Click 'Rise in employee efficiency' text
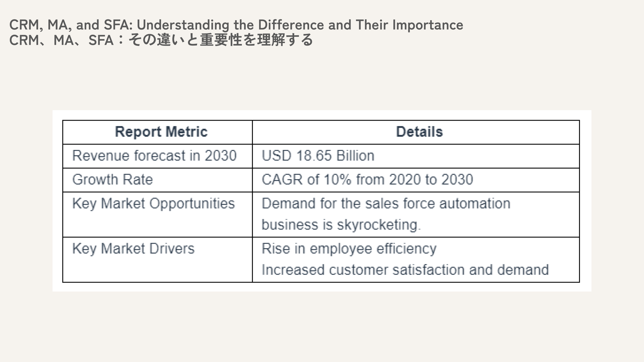The width and height of the screenshot is (644, 362). click(x=349, y=249)
